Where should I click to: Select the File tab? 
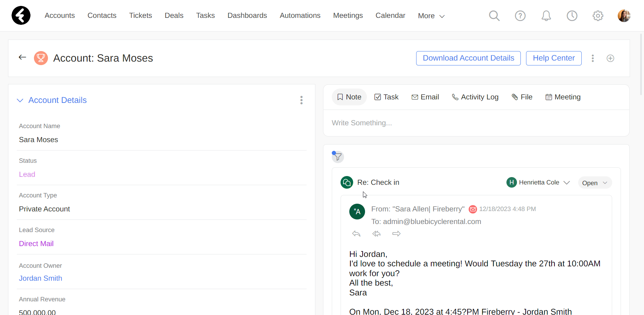(x=522, y=97)
